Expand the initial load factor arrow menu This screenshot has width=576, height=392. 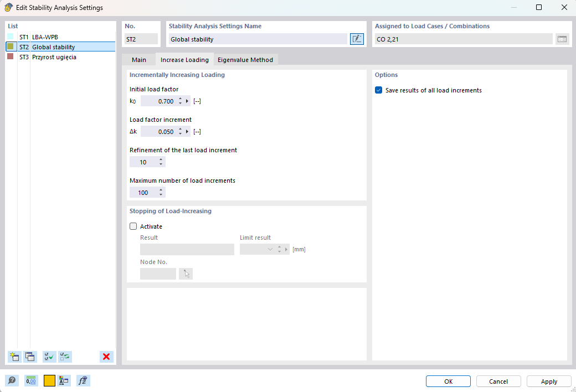187,101
